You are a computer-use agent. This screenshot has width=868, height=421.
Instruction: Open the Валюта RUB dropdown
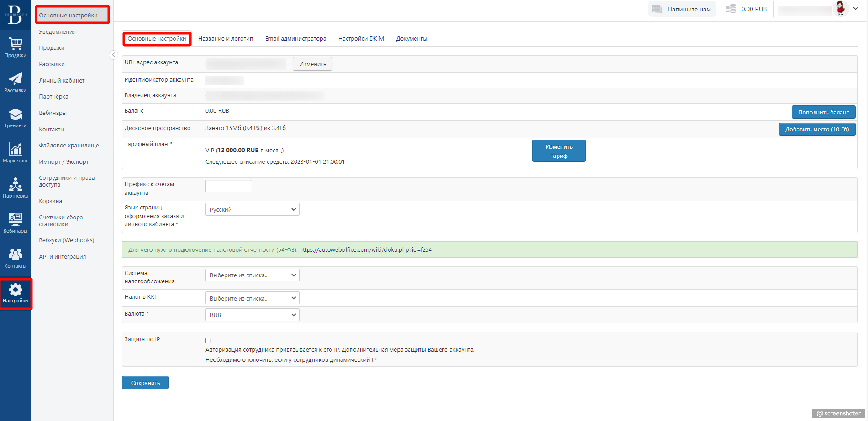252,315
